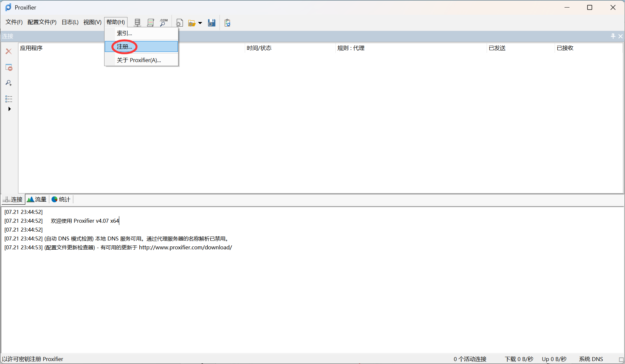Image resolution: width=625 pixels, height=364 pixels.
Task: Sort by the 已接收 column header
Action: click(588, 48)
